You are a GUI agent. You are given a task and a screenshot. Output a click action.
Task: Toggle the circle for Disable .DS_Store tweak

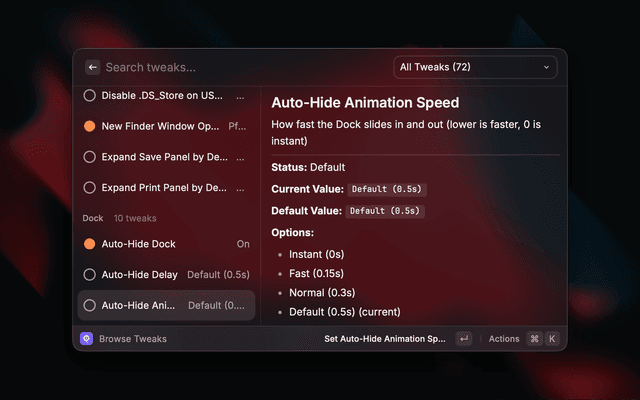pos(89,96)
